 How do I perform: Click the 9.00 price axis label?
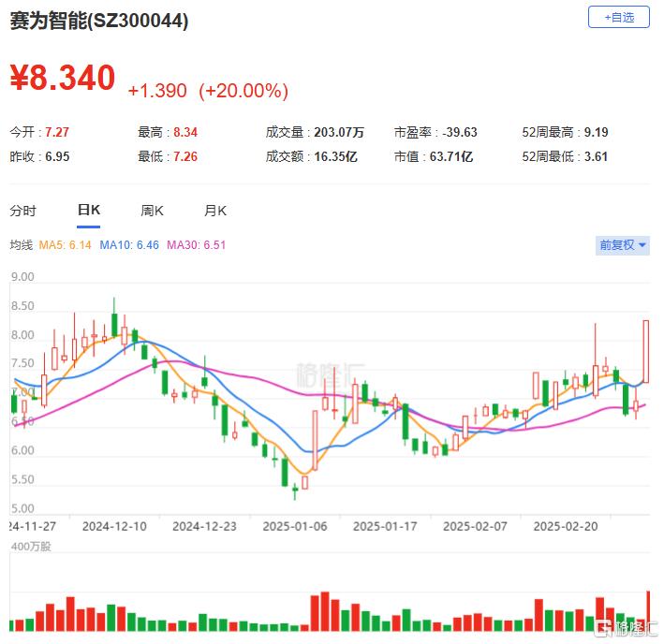point(22,277)
